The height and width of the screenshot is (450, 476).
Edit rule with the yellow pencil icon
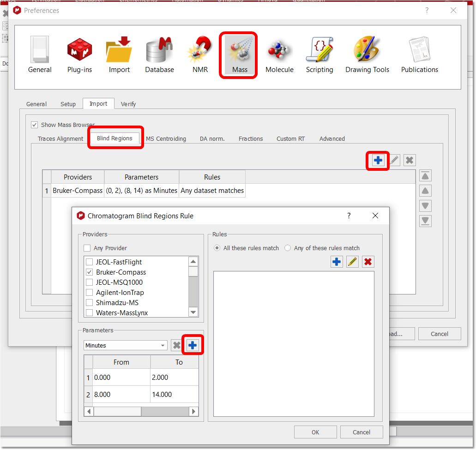(x=352, y=262)
